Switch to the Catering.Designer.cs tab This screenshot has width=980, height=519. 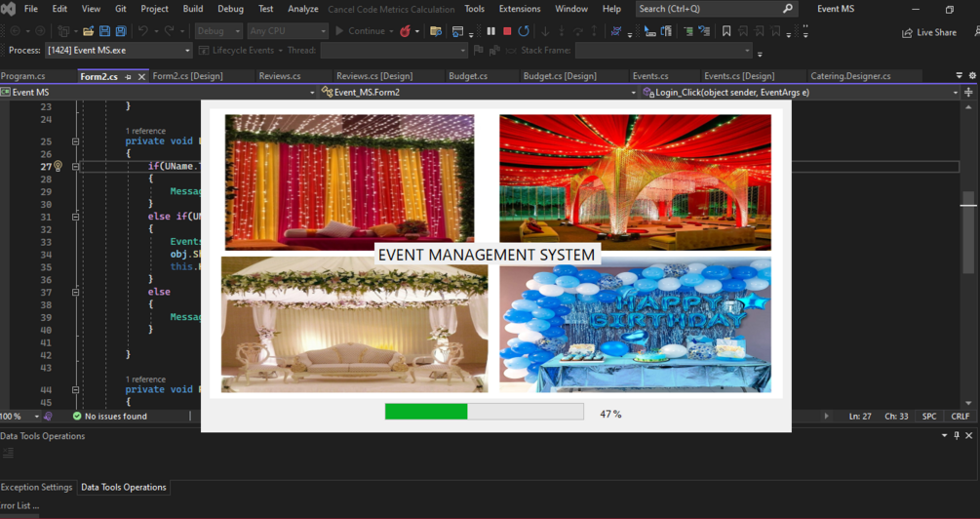850,76
